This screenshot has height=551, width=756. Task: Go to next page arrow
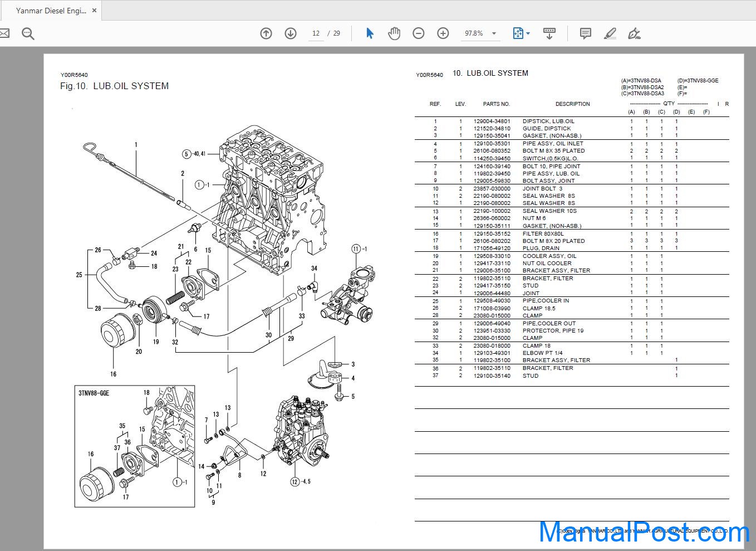pyautogui.click(x=291, y=33)
